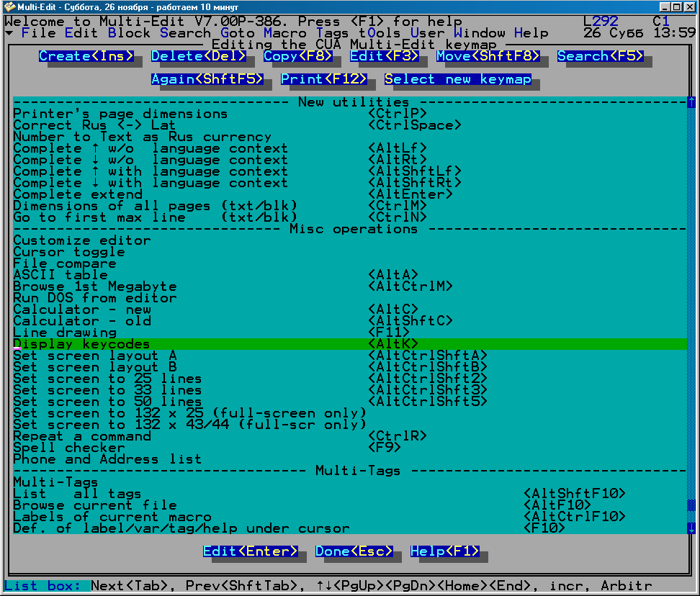Open the Edit menu
This screenshot has width=700, height=596.
[x=81, y=33]
